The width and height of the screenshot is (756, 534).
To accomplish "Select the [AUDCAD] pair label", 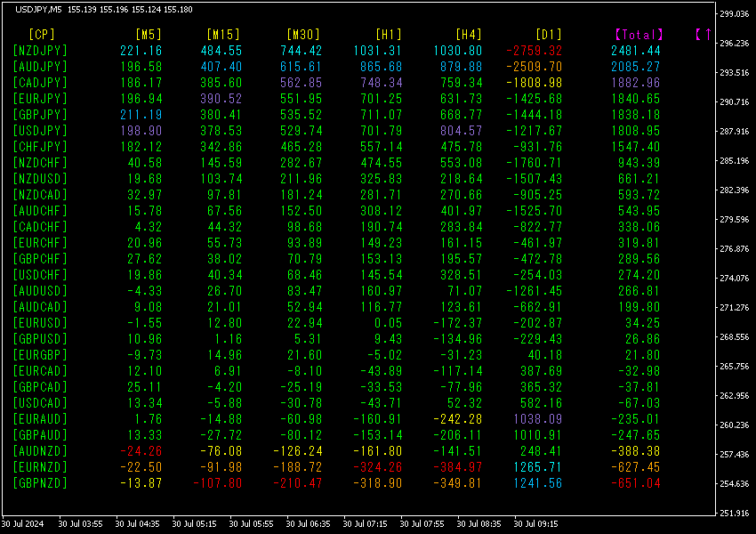I will click(x=40, y=307).
